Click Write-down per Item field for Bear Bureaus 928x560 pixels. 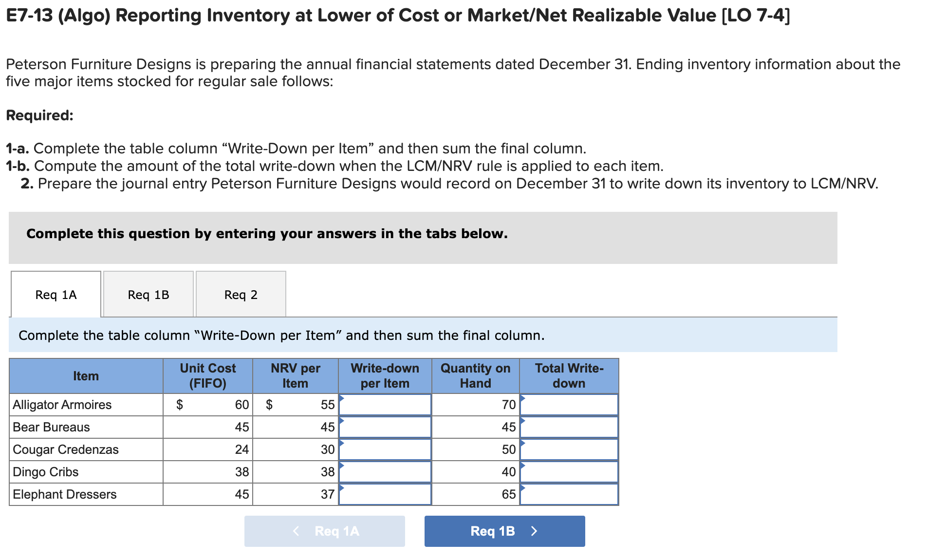pyautogui.click(x=384, y=427)
